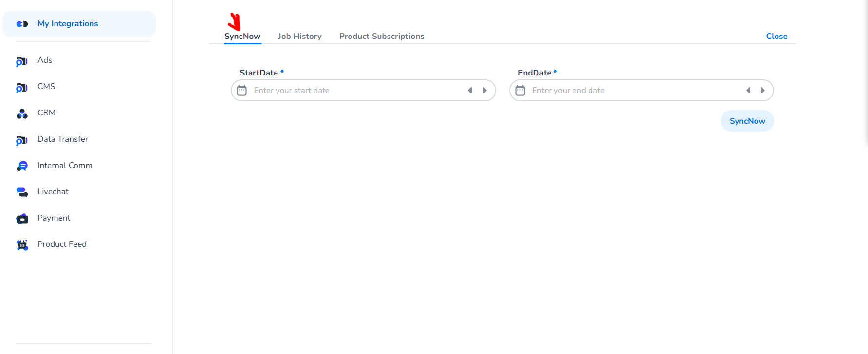868x354 pixels.
Task: Click the CMS sidebar icon
Action: click(x=22, y=88)
